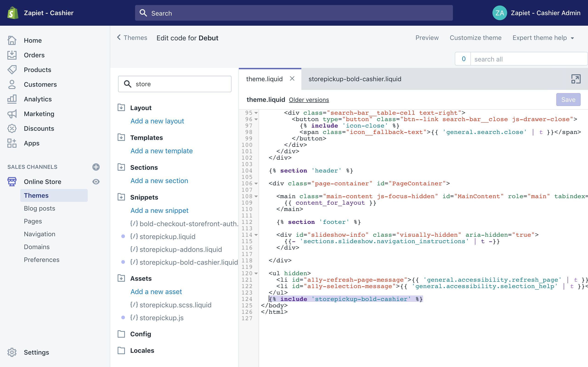Collapse the Snippets folder
The height and width of the screenshot is (367, 588).
pos(121,197)
